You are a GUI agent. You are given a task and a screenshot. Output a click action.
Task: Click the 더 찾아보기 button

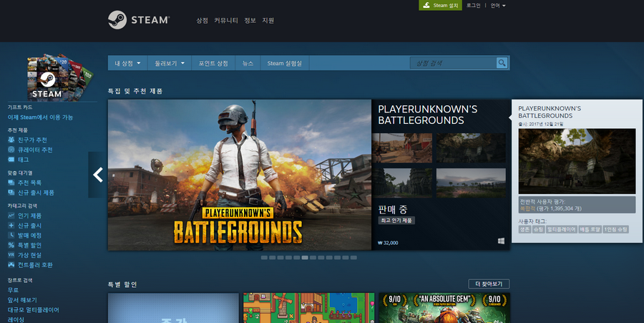(489, 284)
